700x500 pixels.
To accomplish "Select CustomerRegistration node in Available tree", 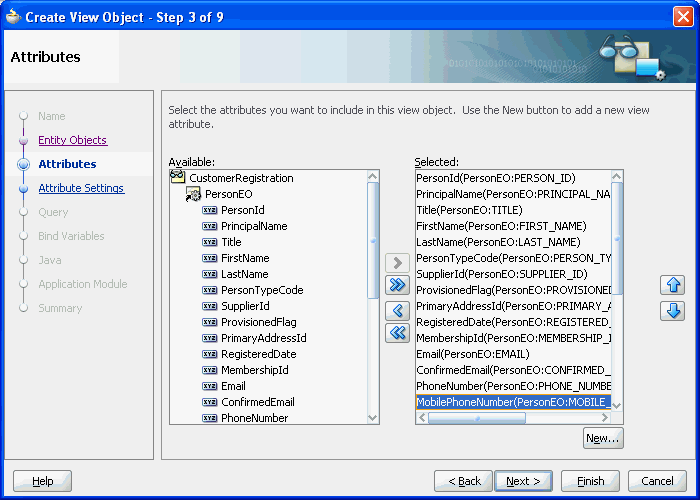I will coord(241,178).
